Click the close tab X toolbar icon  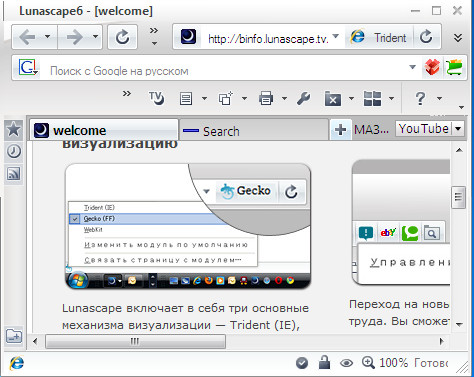click(333, 99)
